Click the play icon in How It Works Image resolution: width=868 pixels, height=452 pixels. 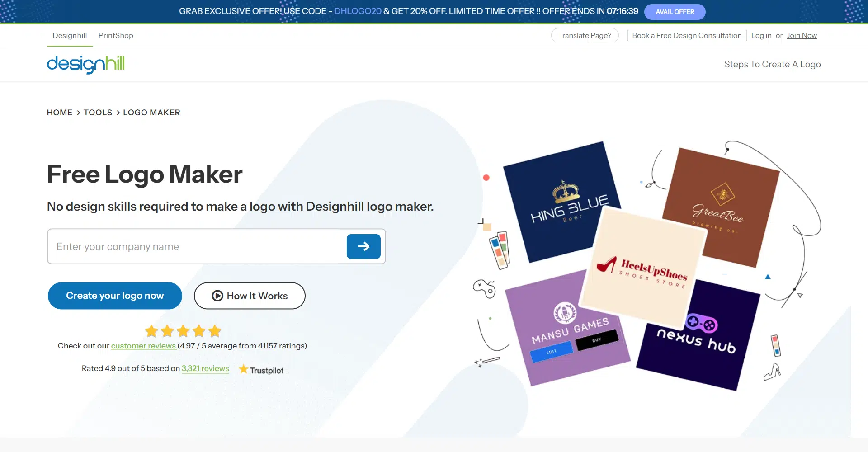coord(217,296)
